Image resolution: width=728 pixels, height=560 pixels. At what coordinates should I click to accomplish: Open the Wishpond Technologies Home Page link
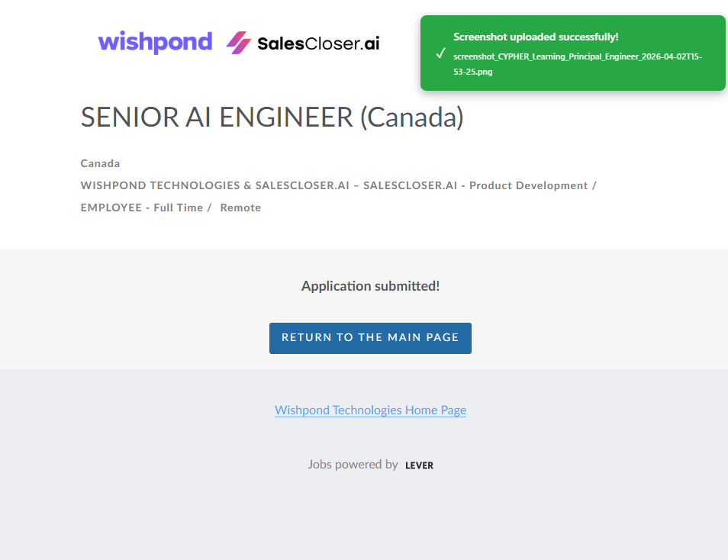point(370,410)
